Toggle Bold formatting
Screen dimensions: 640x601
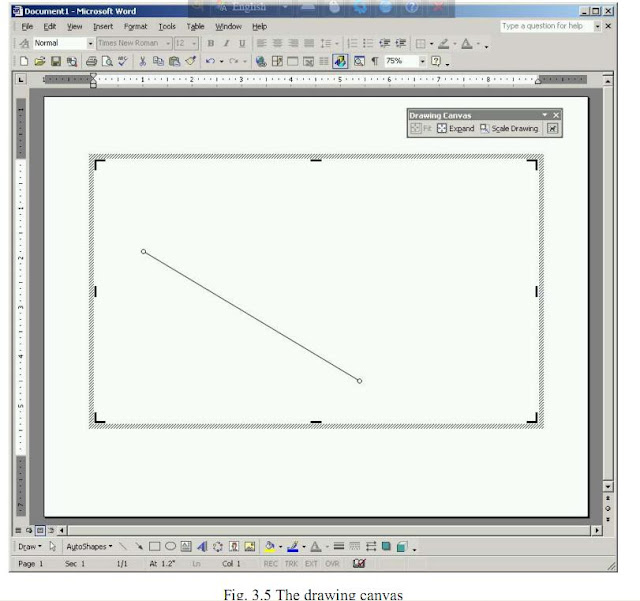(211, 43)
